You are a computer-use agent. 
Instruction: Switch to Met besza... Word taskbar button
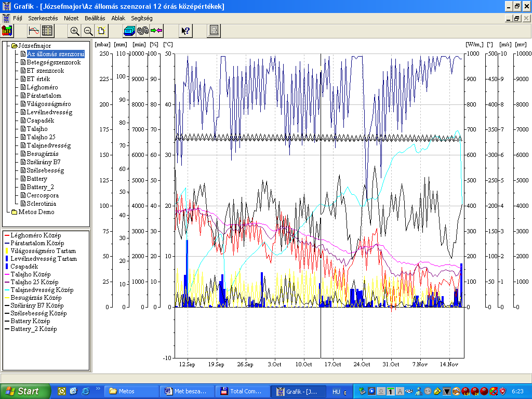(x=187, y=391)
